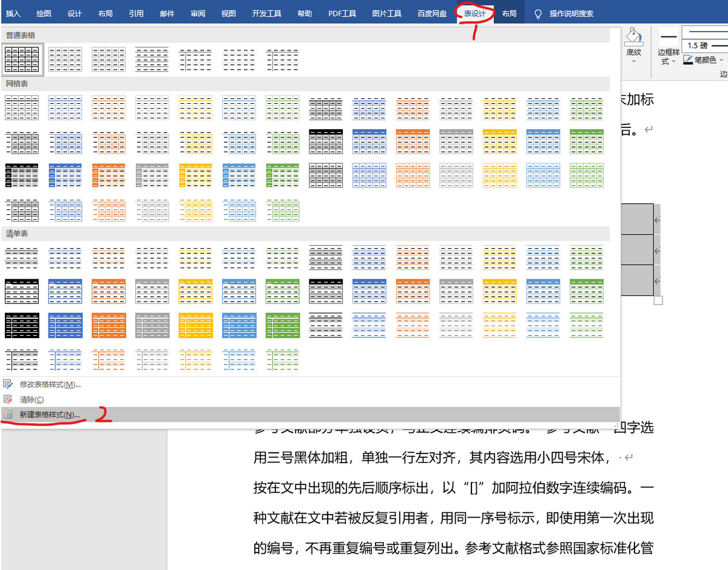Click the document line starting 的编号，不再重复编号
This screenshot has height=570, width=728.
454,549
